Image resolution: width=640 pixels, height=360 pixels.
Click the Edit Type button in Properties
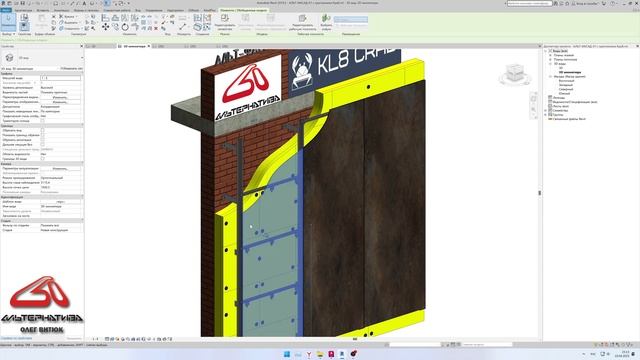click(72, 68)
